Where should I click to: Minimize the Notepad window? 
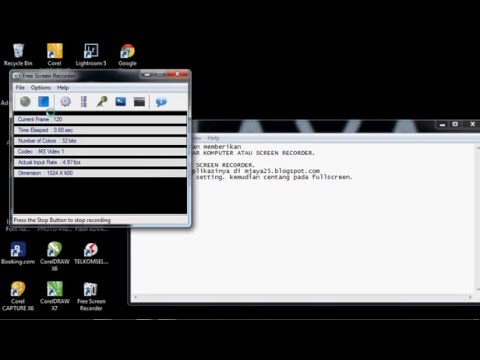[x=442, y=124]
